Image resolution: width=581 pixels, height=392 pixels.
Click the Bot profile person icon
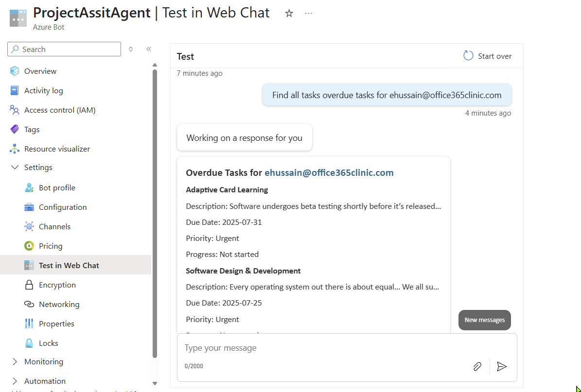click(x=29, y=187)
